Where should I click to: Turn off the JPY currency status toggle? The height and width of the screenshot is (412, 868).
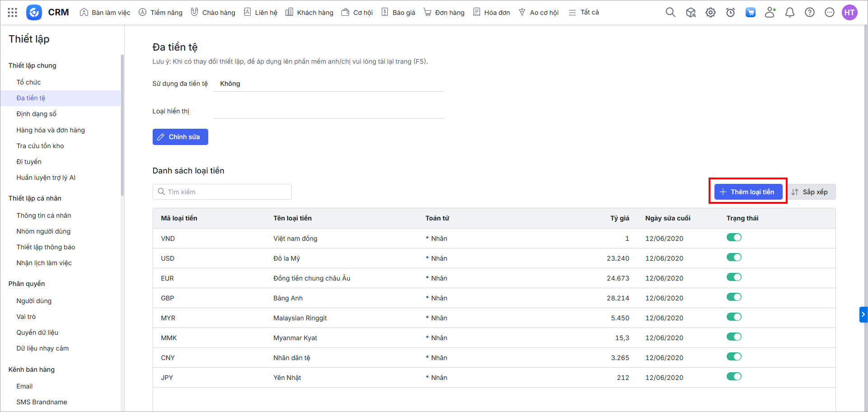(x=734, y=377)
